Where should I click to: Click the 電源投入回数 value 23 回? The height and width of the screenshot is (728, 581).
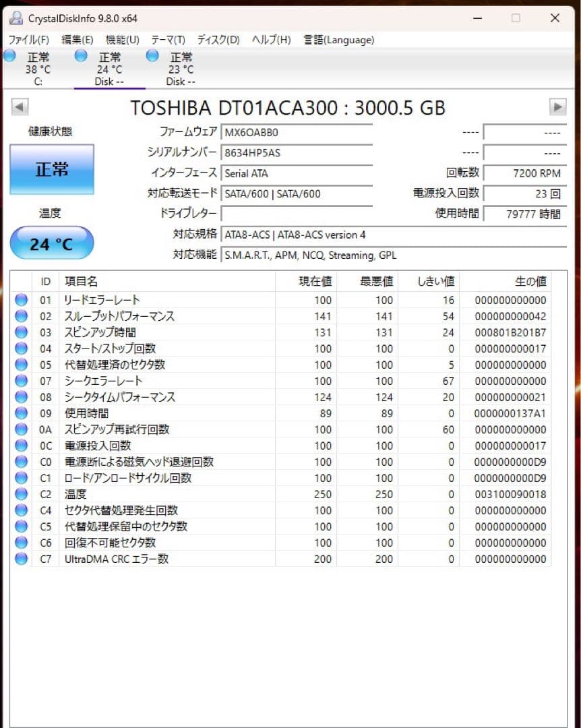(x=525, y=193)
